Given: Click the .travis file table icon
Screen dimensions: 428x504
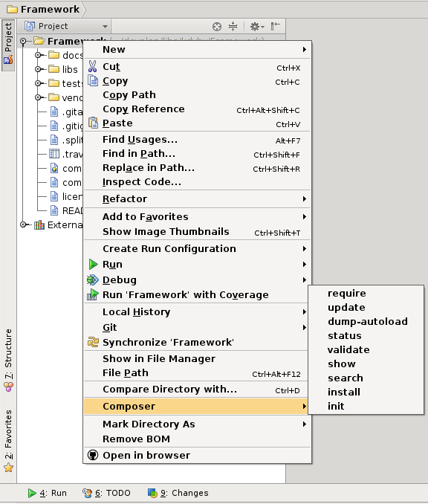Looking at the screenshot, I should (x=54, y=154).
